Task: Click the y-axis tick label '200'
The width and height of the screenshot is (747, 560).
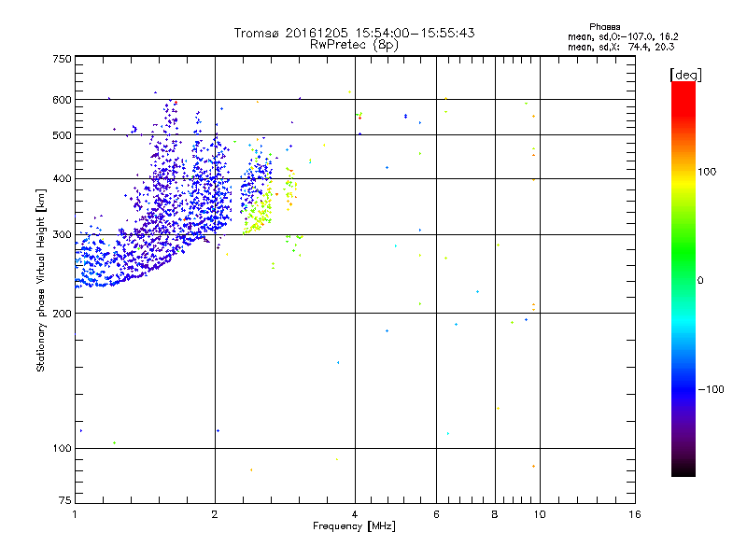Action: click(x=62, y=314)
